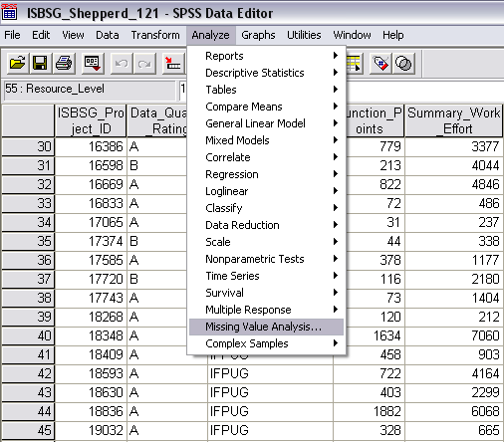Expand the Reports submenu
The height and width of the screenshot is (442, 504).
pyautogui.click(x=266, y=56)
